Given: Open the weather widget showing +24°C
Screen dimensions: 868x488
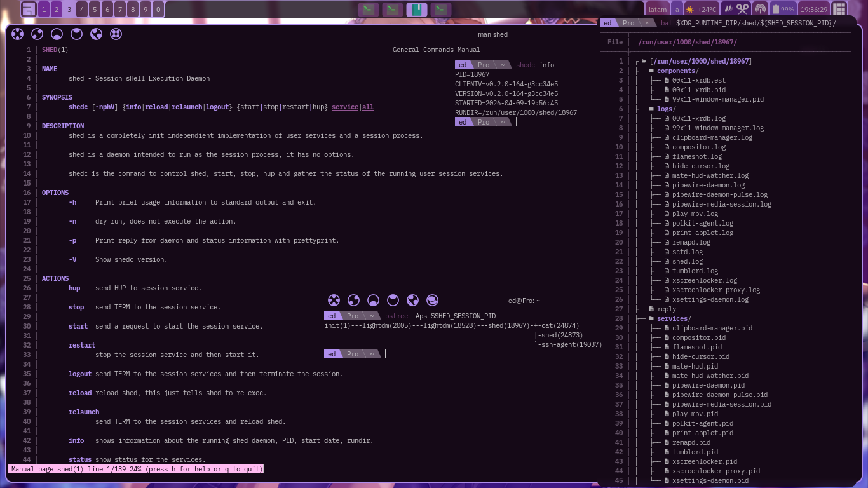Looking at the screenshot, I should click(702, 10).
